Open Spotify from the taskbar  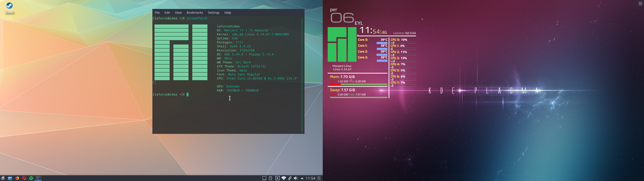(31, 178)
